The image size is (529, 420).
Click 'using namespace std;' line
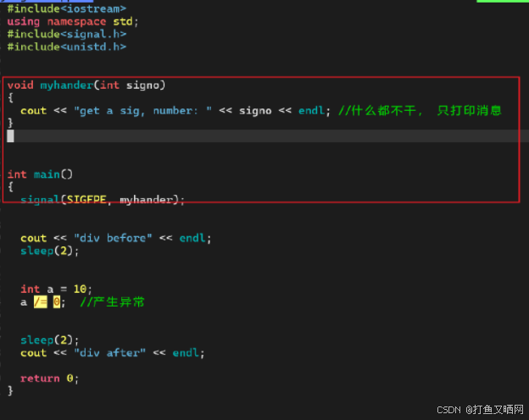tap(73, 21)
